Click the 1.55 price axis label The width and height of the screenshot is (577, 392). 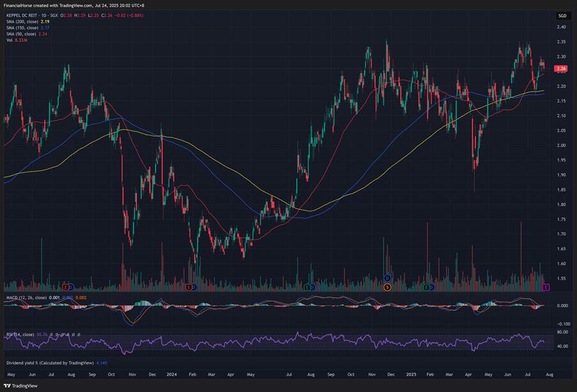point(561,278)
